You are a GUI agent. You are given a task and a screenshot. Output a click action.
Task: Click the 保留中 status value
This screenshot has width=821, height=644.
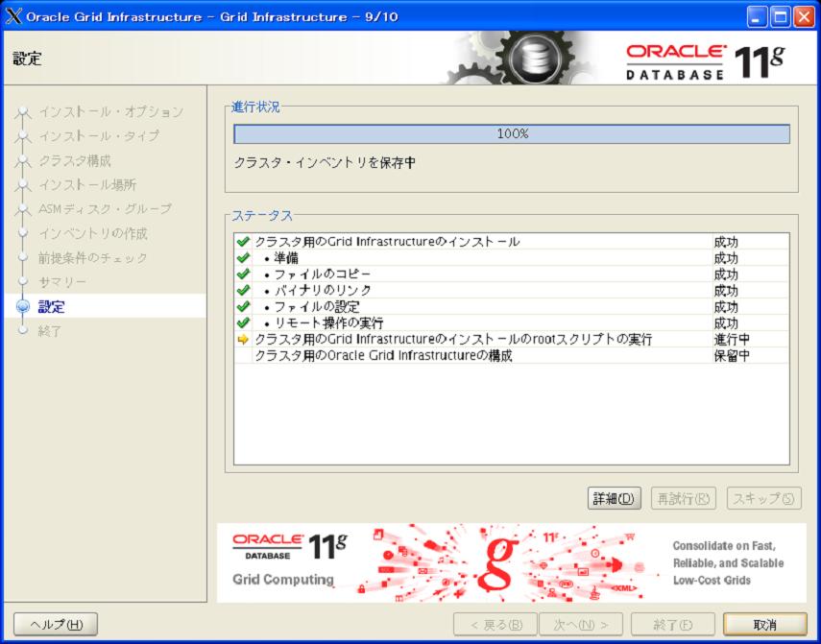coord(732,356)
